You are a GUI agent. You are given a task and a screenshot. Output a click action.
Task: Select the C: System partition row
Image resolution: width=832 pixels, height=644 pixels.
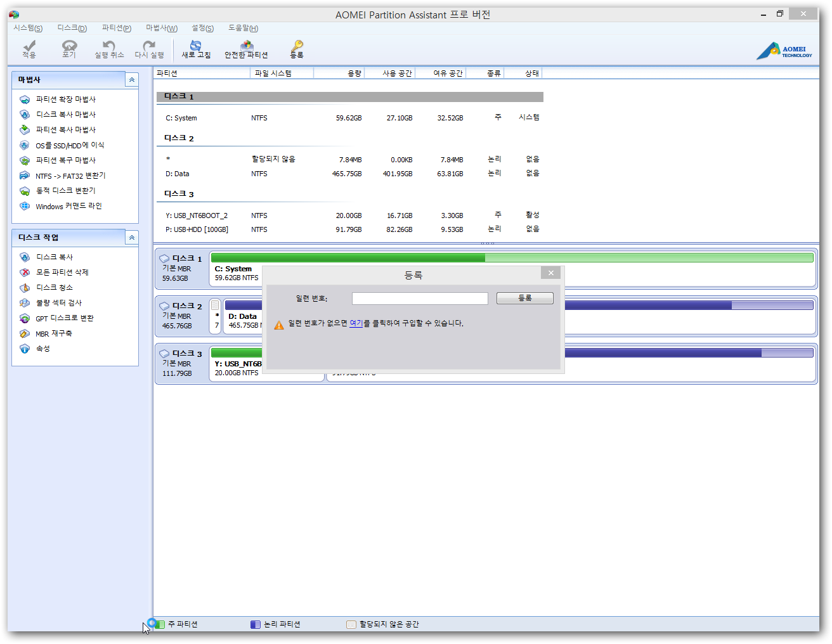pyautogui.click(x=349, y=118)
